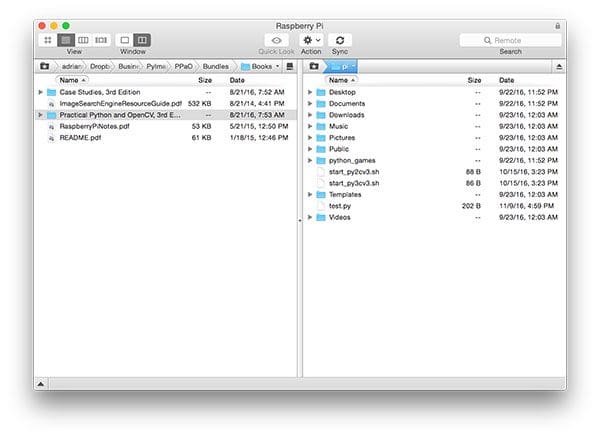The image size is (600, 438).
Task: Go to Bundles breadcrumb folder
Action: click(215, 67)
